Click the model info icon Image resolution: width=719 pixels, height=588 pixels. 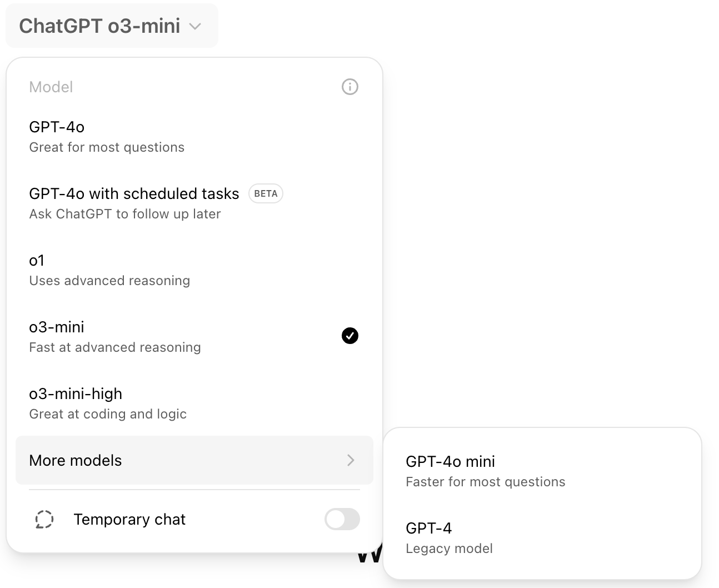point(349,87)
